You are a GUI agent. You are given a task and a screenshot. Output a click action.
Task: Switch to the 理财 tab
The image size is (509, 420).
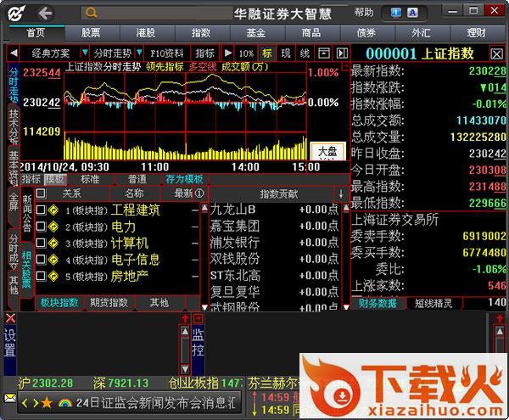477,33
